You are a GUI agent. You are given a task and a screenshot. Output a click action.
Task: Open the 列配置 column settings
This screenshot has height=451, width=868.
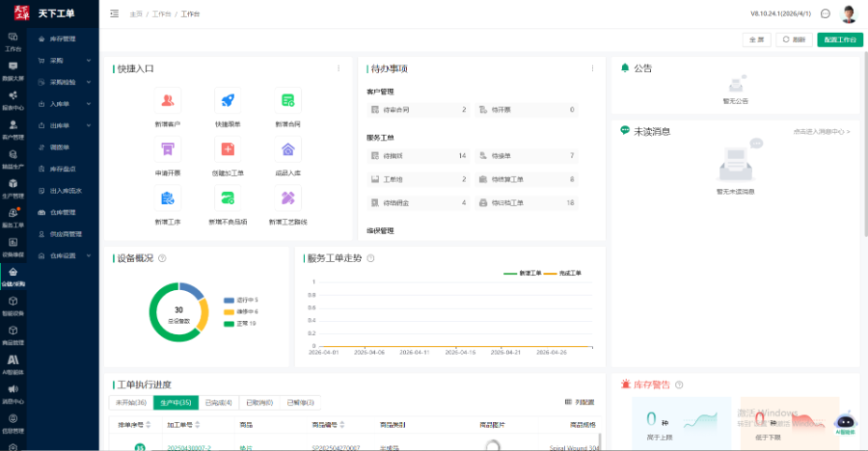tap(579, 402)
